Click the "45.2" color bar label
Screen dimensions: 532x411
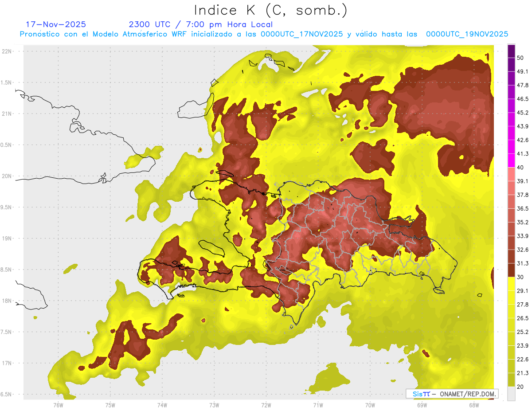click(x=523, y=113)
